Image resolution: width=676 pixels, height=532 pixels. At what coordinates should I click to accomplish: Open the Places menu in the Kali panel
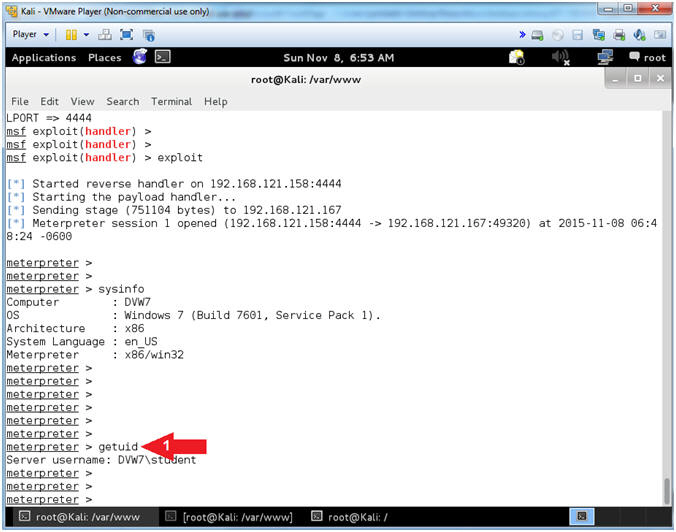click(105, 58)
